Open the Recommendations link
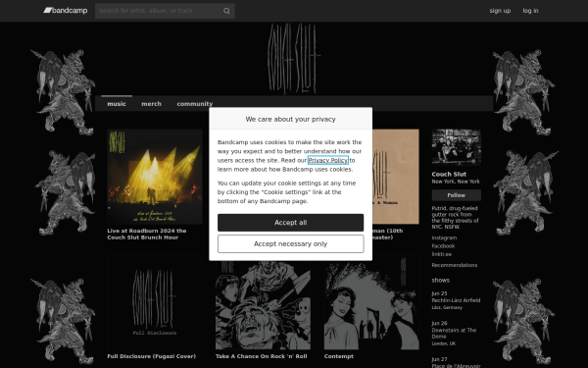This screenshot has width=588, height=368. 455,265
